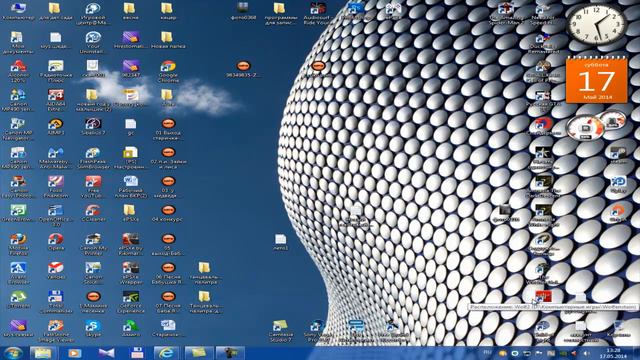
Task: Open the Windows Start menu
Action: 13,353
